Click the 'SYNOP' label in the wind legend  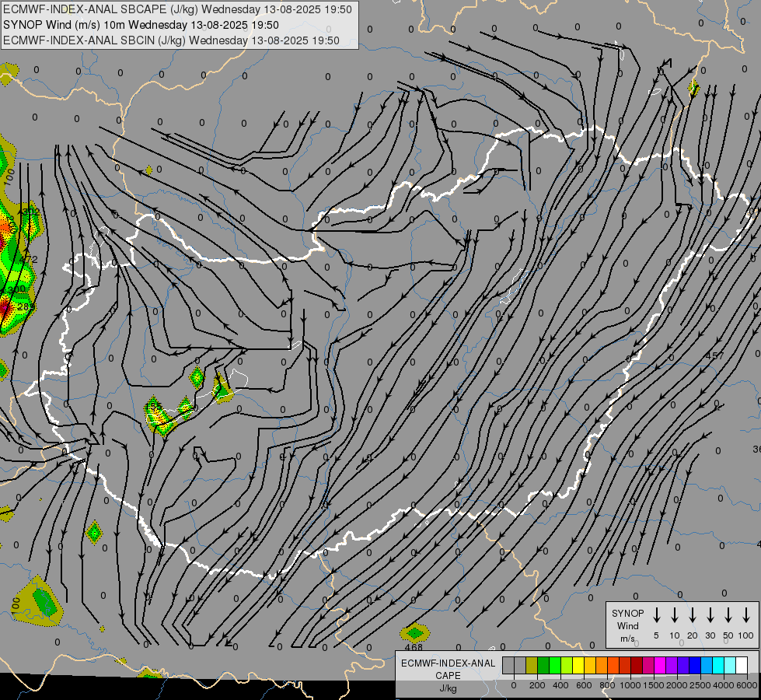coord(627,613)
